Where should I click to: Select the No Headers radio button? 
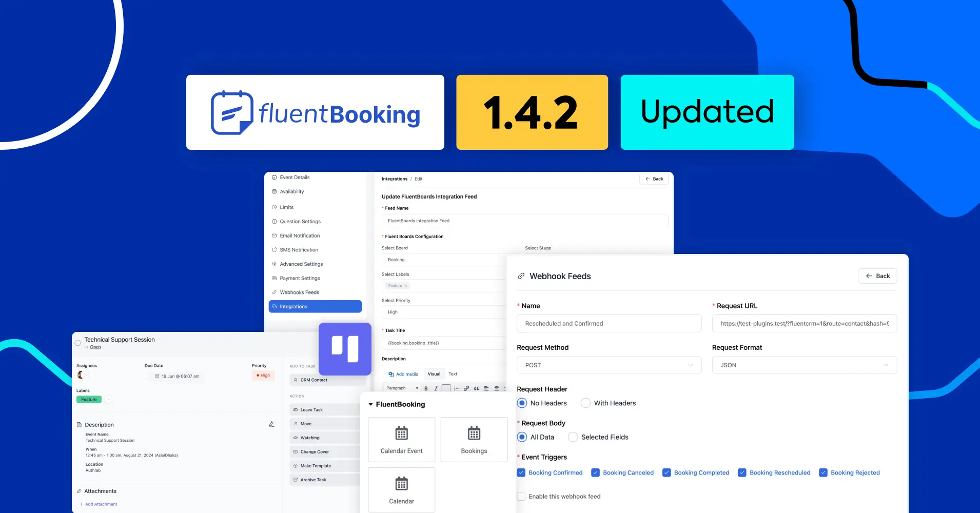click(x=522, y=403)
